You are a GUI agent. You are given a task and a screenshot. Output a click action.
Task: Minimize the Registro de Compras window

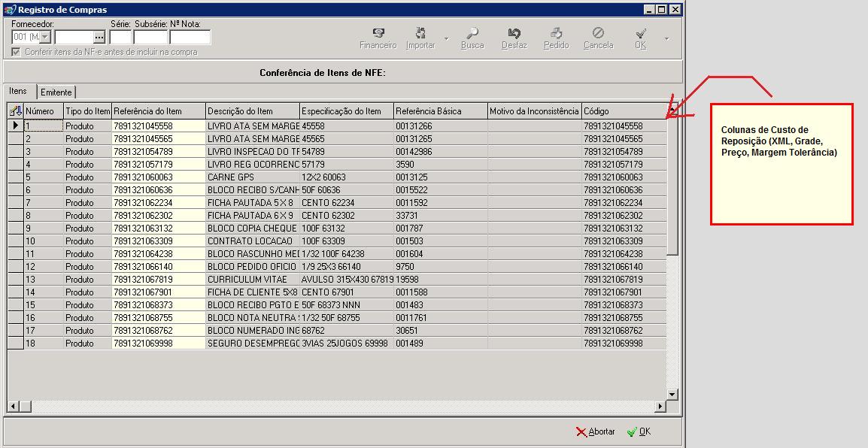point(651,10)
